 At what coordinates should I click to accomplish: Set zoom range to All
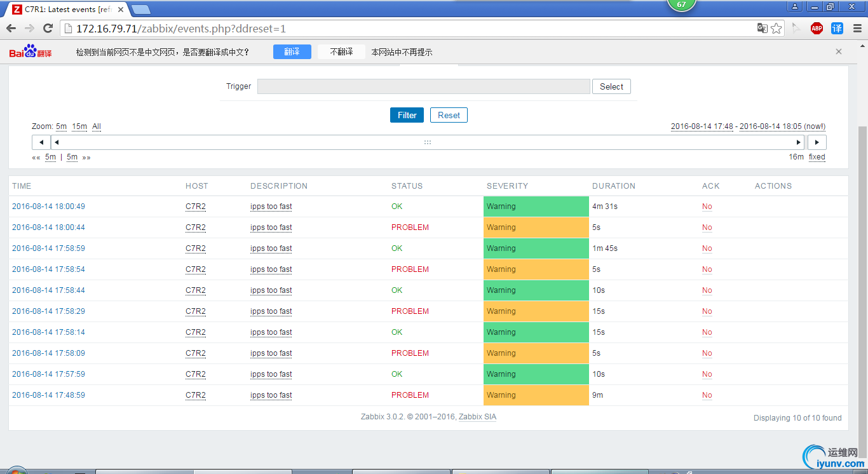[97, 126]
